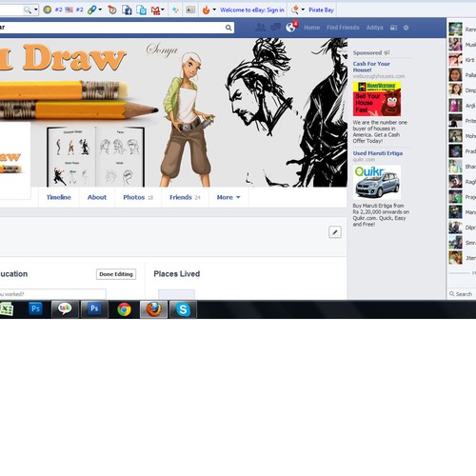The width and height of the screenshot is (476, 476).
Task: Click the green chain link toolbar icon
Action: pyautogui.click(x=92, y=10)
